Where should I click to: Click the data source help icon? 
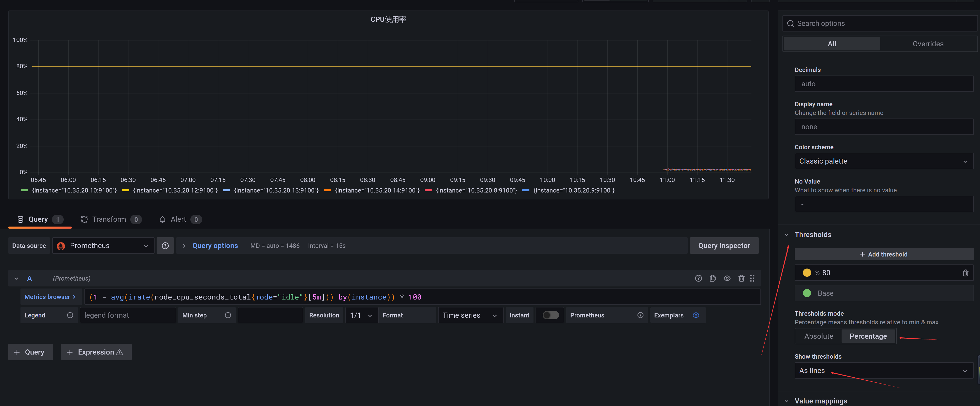[165, 245]
